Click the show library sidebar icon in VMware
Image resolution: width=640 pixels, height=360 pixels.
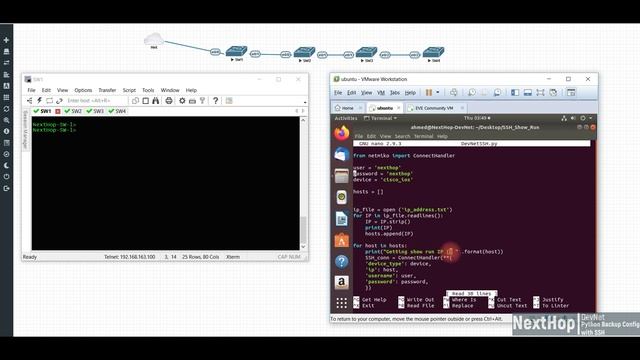[515, 93]
